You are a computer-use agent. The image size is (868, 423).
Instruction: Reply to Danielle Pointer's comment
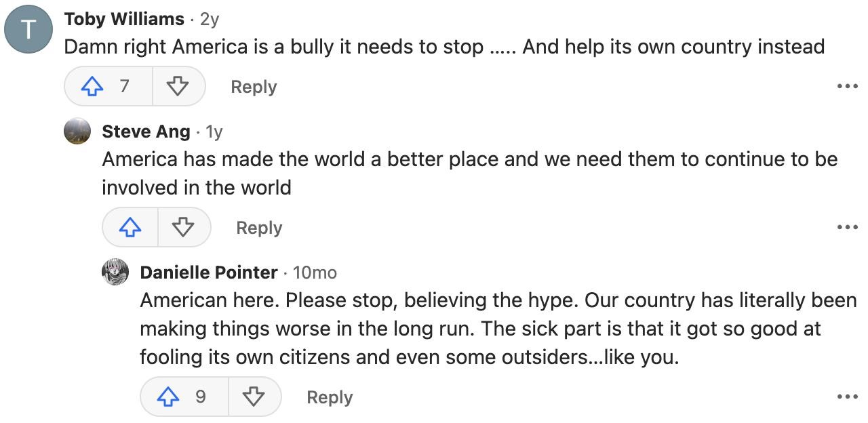pos(330,397)
